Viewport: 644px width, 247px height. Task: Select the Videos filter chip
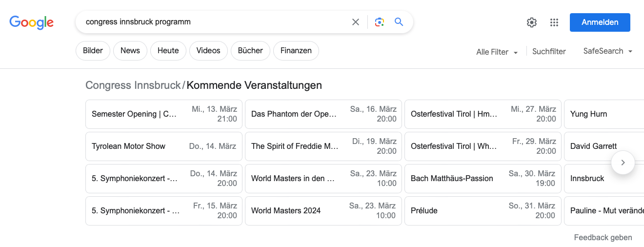208,51
